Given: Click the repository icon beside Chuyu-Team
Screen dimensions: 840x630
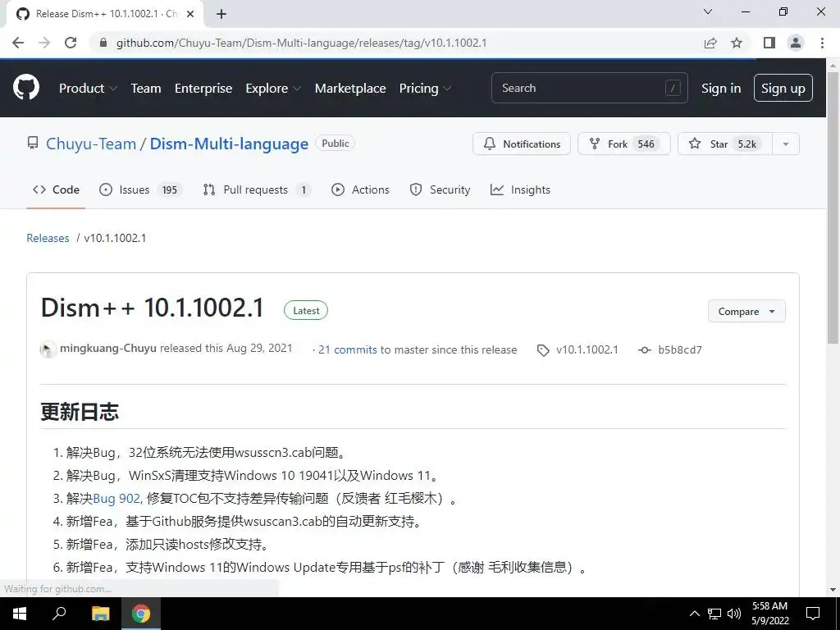Looking at the screenshot, I should click(x=33, y=143).
